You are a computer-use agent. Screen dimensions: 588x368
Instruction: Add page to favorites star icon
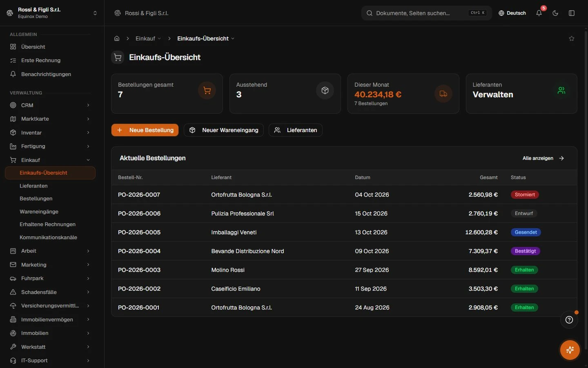(x=572, y=38)
